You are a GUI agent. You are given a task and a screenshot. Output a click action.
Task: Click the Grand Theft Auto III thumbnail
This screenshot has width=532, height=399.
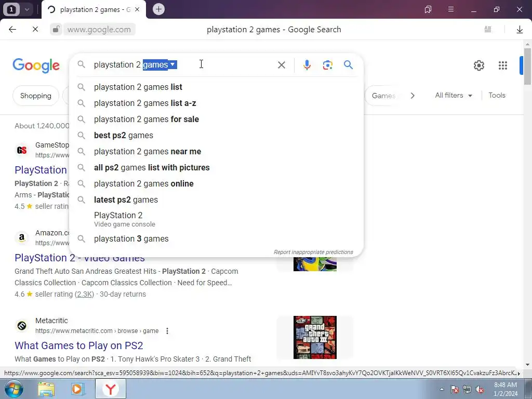tap(315, 337)
